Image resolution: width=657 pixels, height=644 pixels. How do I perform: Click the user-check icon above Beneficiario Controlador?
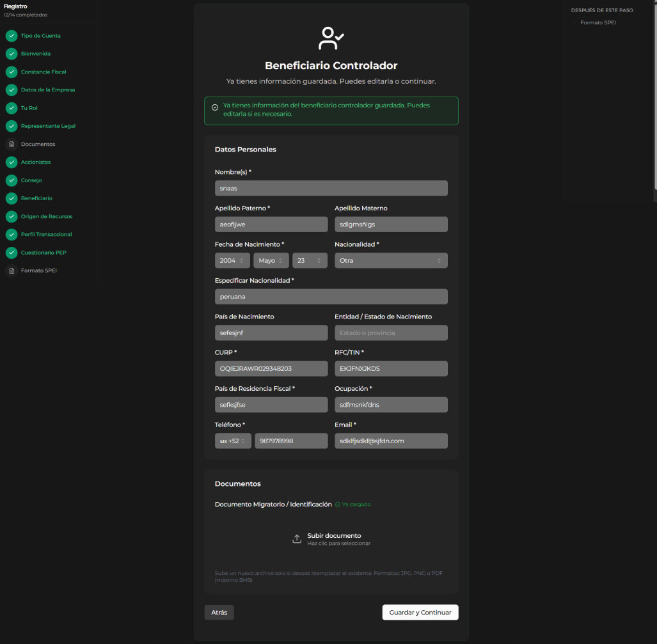tap(331, 38)
